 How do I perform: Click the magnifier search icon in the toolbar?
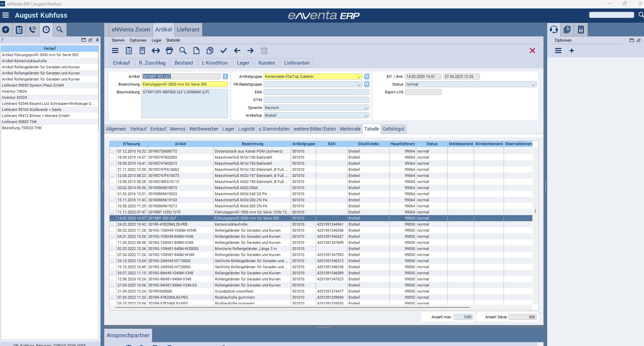point(183,51)
